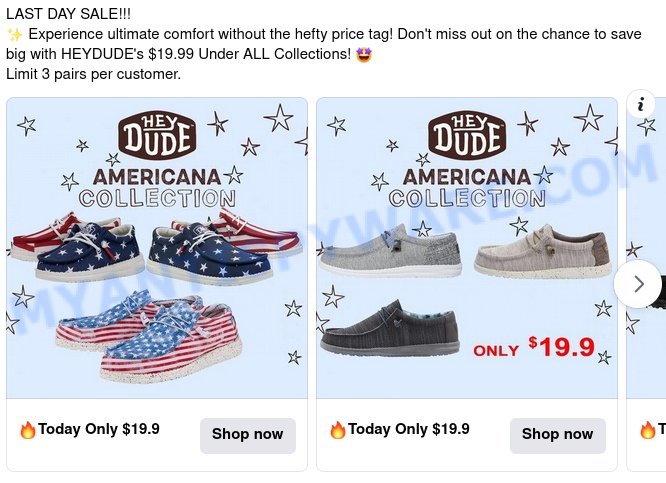
Task: Click 'Americana Collection' heading on second card
Action: tap(467, 188)
